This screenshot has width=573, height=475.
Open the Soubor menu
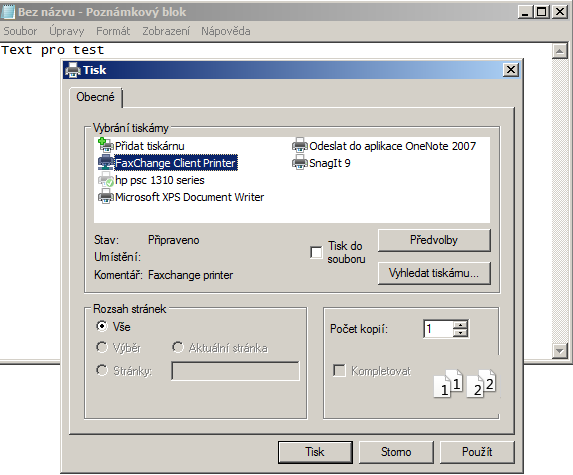point(20,31)
